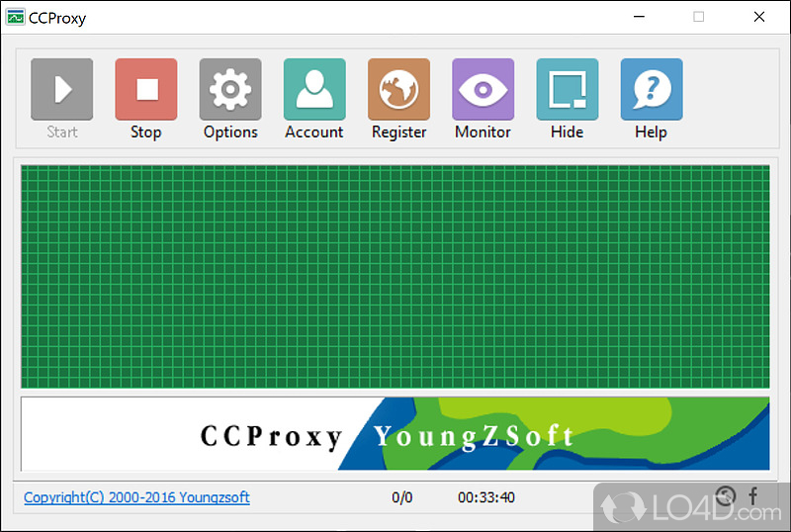Click the CCProxy YoungZSoft banner image

coord(395,433)
